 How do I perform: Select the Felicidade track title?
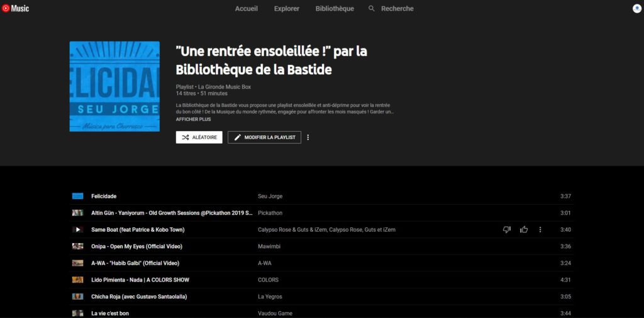pos(104,196)
